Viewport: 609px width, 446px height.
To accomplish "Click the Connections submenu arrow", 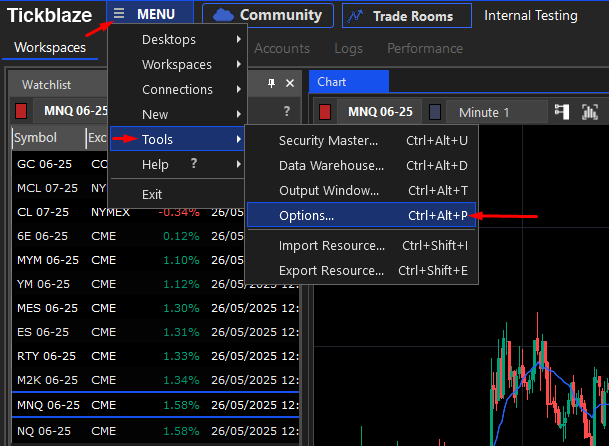I will [238, 89].
